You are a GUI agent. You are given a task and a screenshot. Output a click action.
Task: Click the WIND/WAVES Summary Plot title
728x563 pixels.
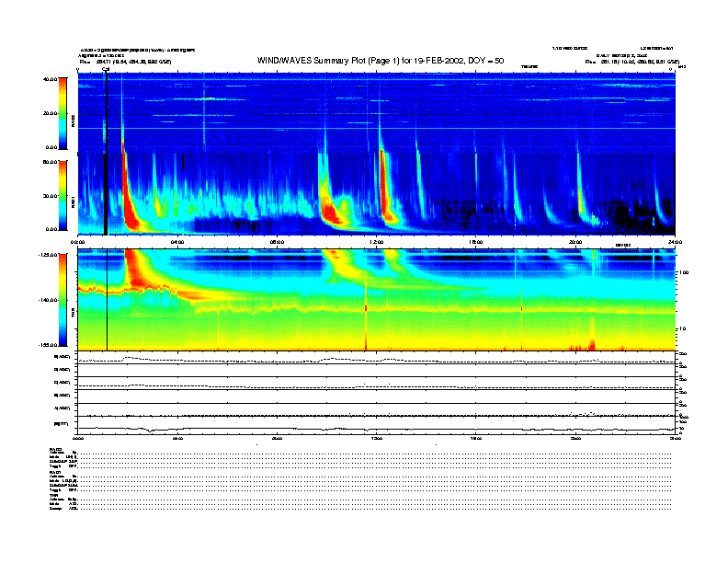[x=381, y=61]
